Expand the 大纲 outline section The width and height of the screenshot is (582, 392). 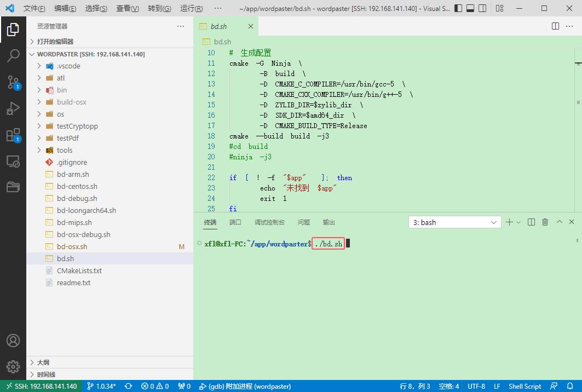[x=43, y=362]
